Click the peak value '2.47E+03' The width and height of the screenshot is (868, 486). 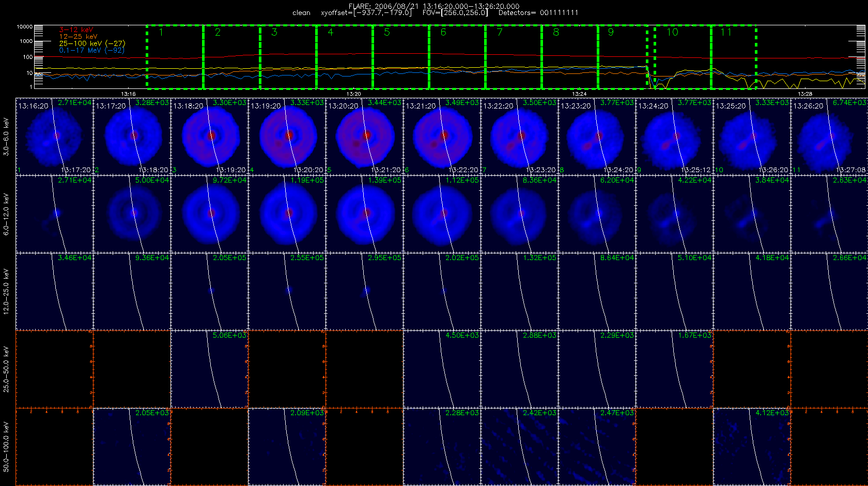[x=617, y=413]
